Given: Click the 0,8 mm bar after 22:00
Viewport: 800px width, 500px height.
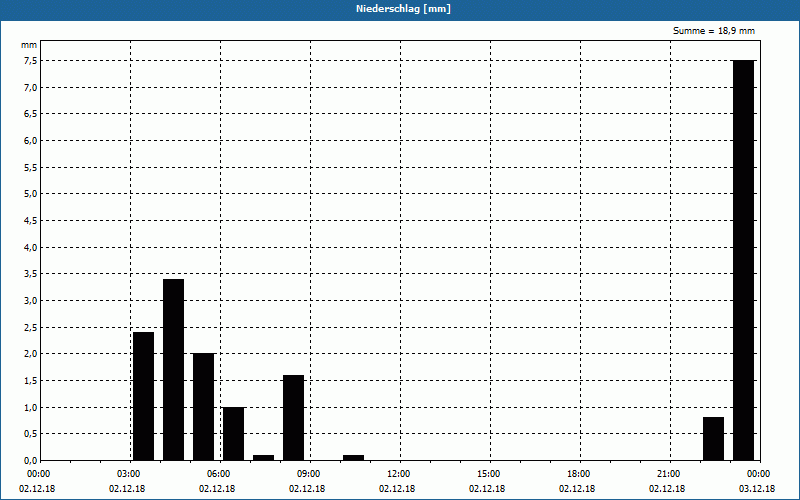Looking at the screenshot, I should 713,439.
